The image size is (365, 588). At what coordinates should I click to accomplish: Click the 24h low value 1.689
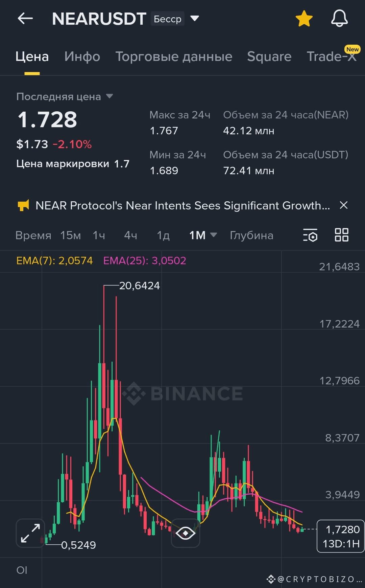164,171
